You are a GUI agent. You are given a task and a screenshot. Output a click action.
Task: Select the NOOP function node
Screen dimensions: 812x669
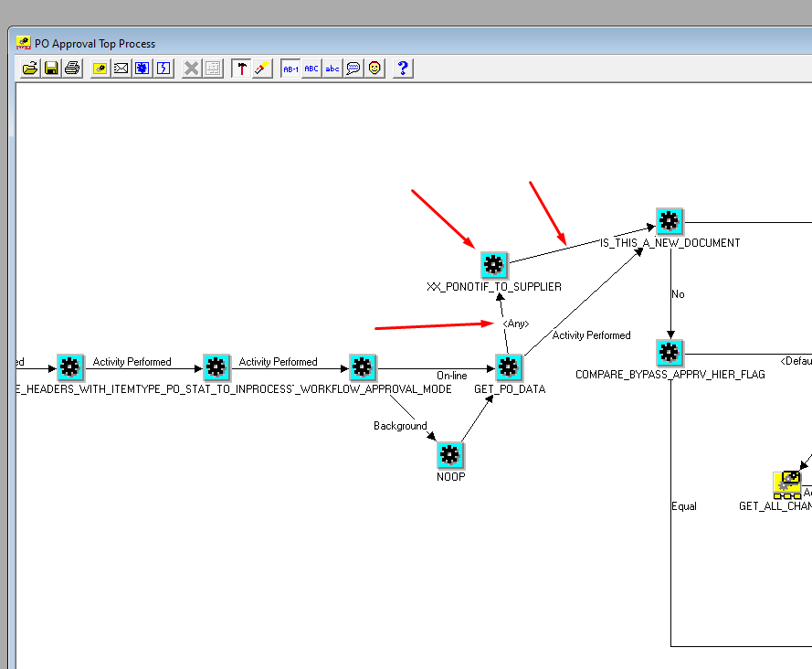pos(450,455)
